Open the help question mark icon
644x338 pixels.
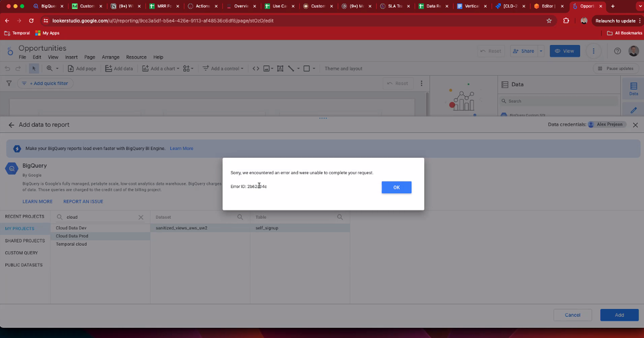pos(618,51)
